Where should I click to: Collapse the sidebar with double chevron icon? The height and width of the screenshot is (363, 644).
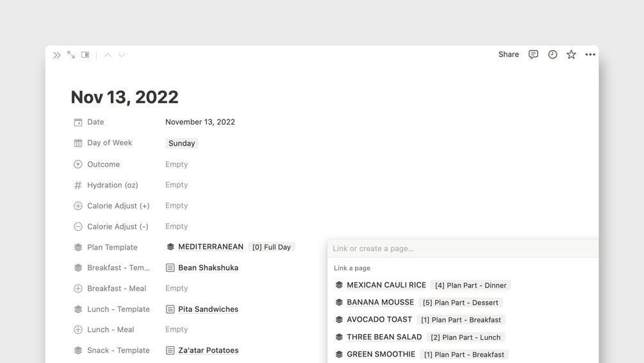pos(56,55)
